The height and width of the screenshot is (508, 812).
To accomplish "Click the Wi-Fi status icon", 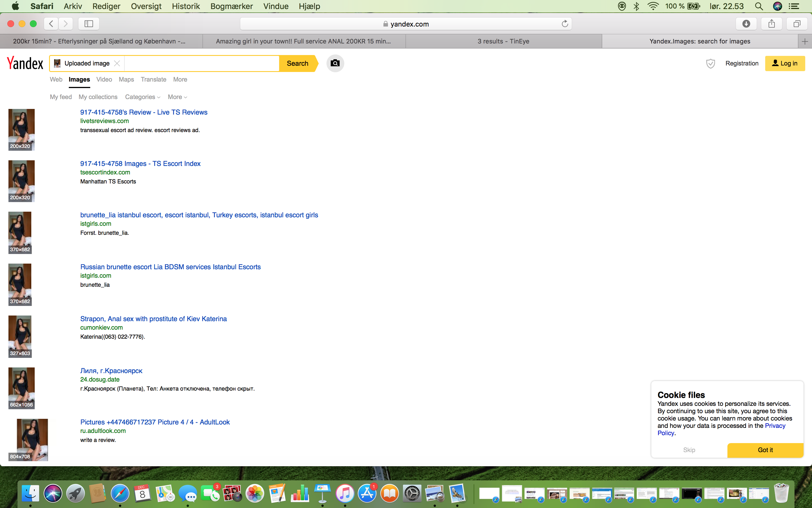I will click(x=653, y=6).
